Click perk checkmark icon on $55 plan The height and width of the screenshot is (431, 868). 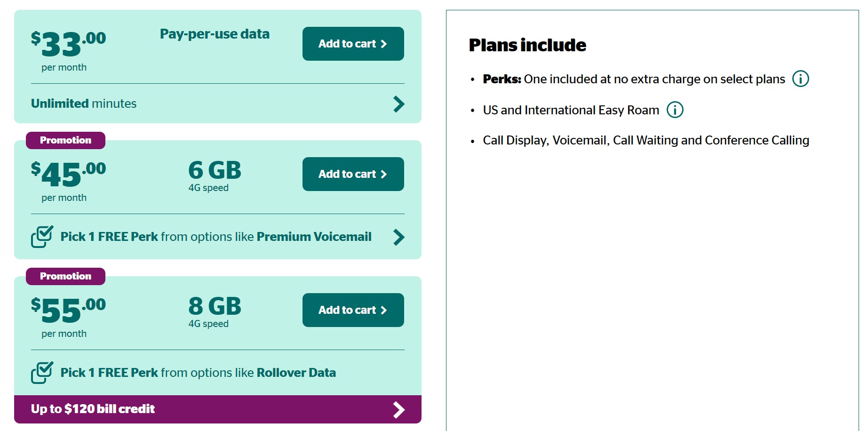pos(42,373)
